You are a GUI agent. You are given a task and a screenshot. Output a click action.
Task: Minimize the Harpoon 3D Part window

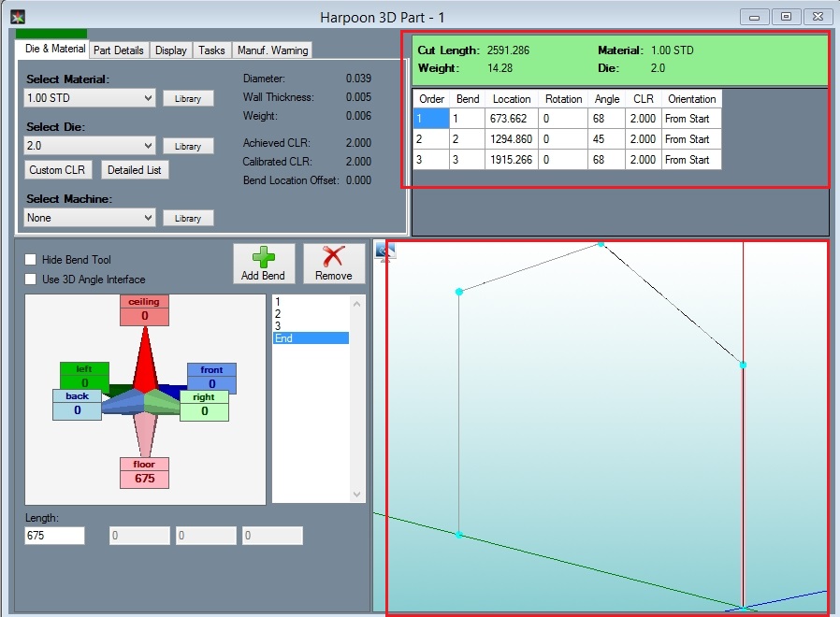[x=754, y=17]
